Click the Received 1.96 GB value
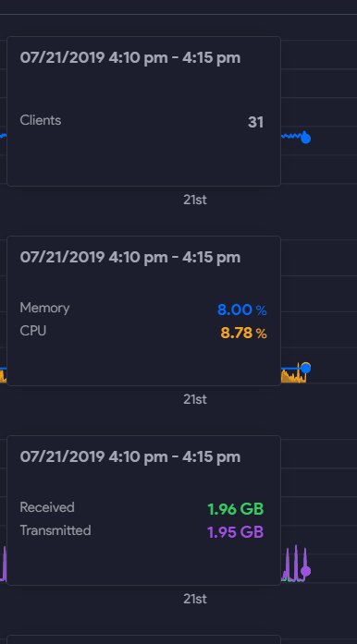 tap(235, 509)
